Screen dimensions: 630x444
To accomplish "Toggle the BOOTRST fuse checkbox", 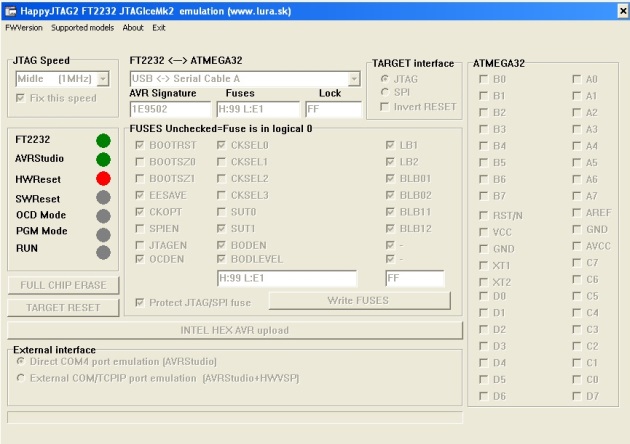I will [139, 145].
